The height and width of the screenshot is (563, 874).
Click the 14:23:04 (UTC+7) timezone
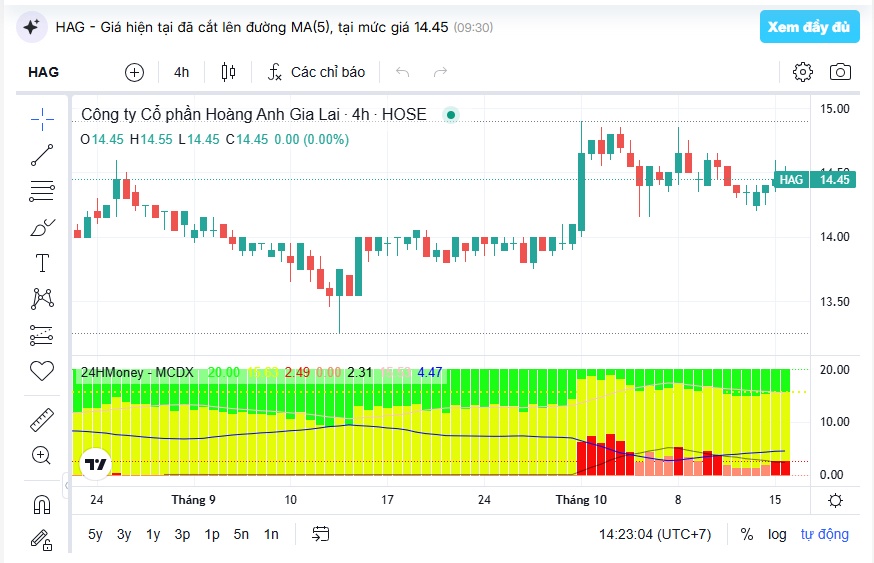tap(655, 534)
